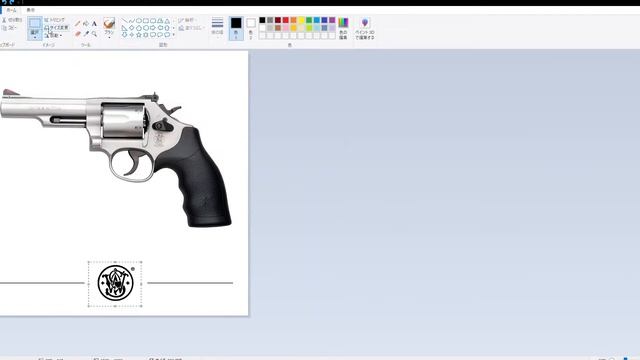Viewport: 640px width, 360px height.
Task: Choose the orange palette swatch
Action: (293, 20)
